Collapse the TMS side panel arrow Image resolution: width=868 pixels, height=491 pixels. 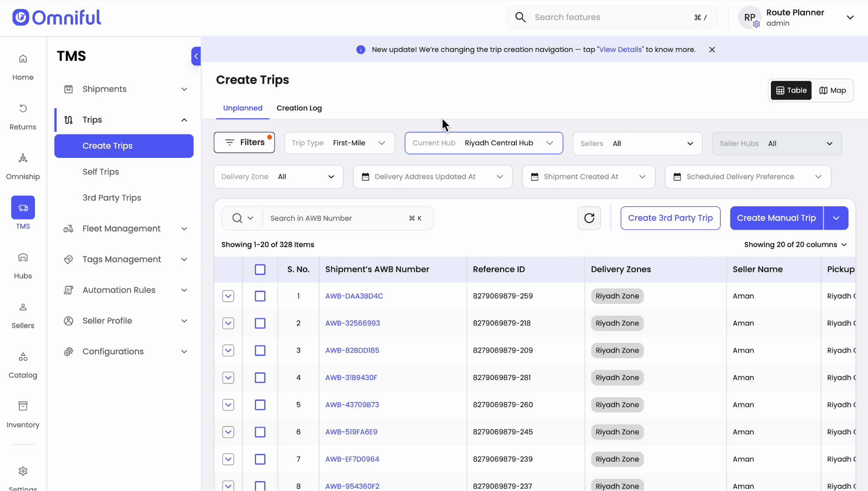196,56
